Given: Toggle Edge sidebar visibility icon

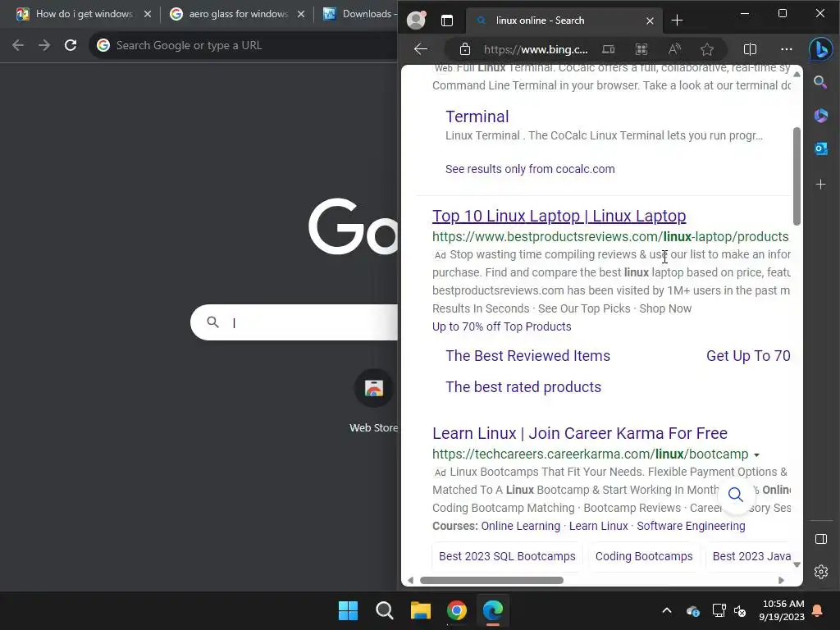Looking at the screenshot, I should pyautogui.click(x=820, y=539).
